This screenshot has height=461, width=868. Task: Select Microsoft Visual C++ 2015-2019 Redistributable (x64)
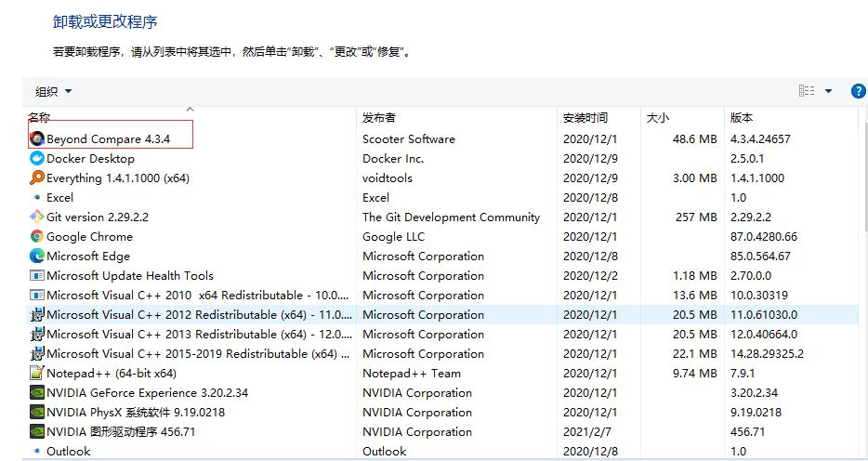(x=198, y=353)
